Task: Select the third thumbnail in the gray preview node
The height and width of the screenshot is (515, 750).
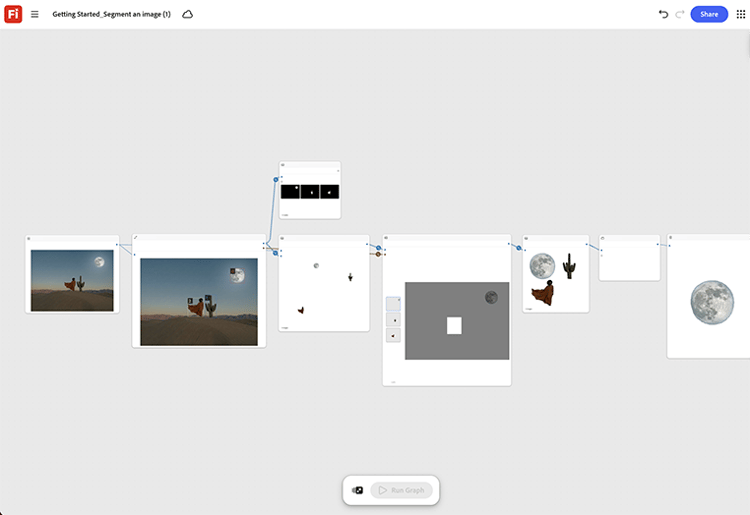Action: pyautogui.click(x=393, y=335)
